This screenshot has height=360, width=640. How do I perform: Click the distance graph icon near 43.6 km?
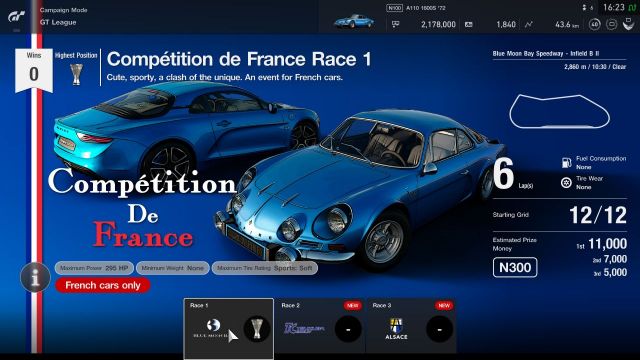click(x=528, y=24)
